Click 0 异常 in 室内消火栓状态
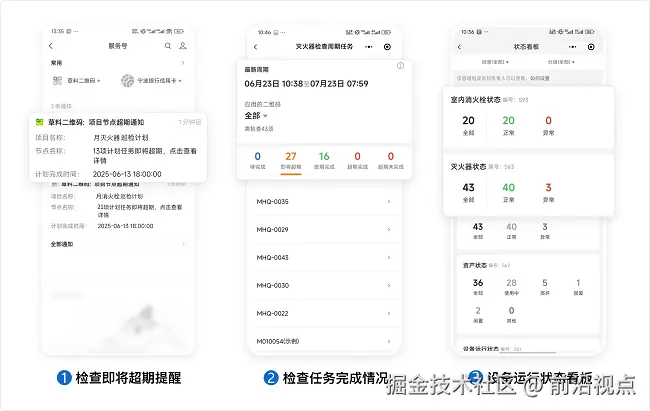Image resolution: width=650 pixels, height=411 pixels. (548, 126)
